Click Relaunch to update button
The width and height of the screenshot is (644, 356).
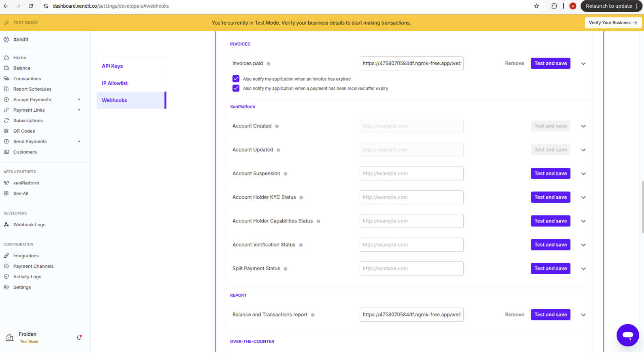(x=612, y=6)
